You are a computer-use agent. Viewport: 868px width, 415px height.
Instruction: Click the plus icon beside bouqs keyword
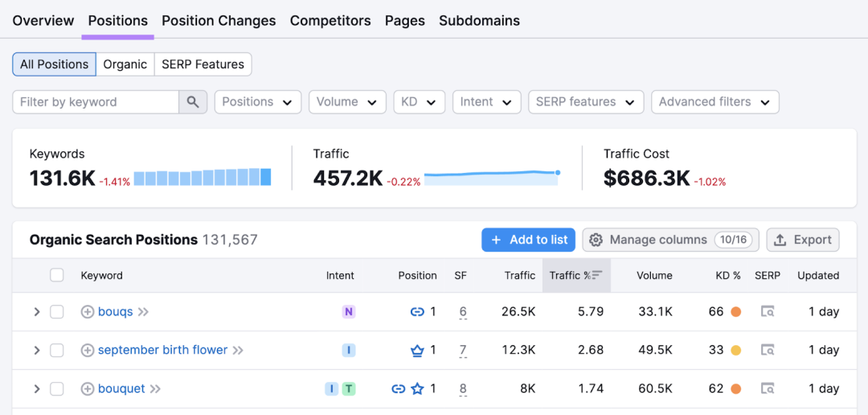click(x=88, y=312)
